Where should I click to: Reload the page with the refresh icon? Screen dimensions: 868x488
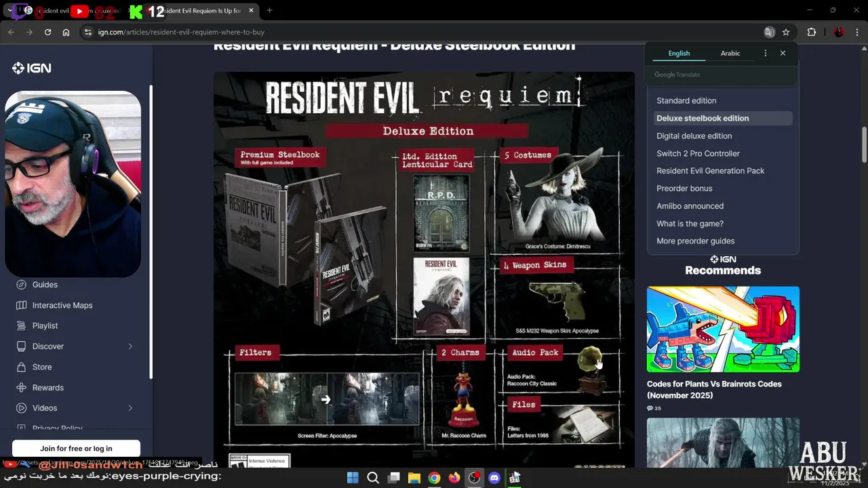pyautogui.click(x=47, y=32)
